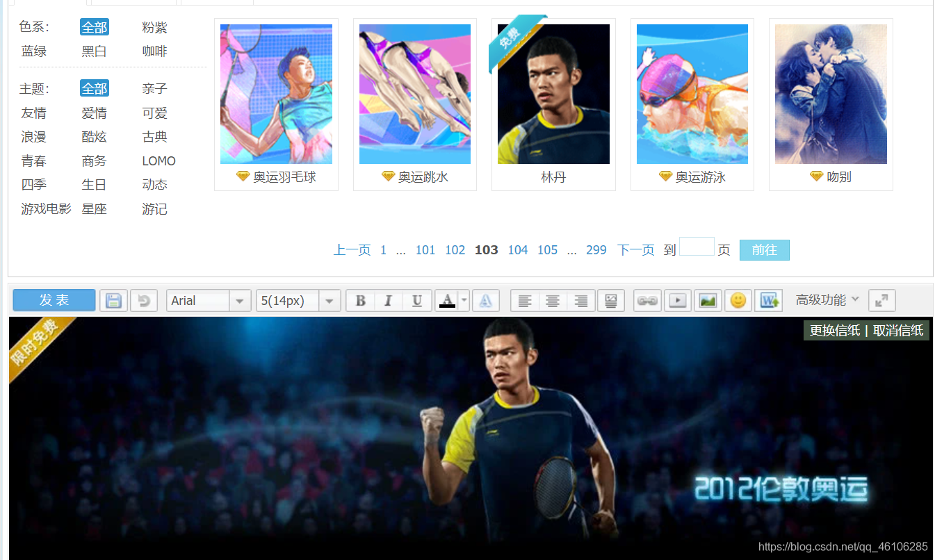The width and height of the screenshot is (935, 560).
Task: Go to 下一页 next page
Action: click(x=635, y=250)
